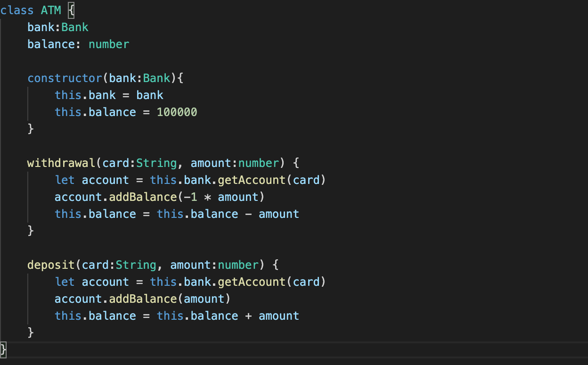Click "String" type in deposit parameters
Viewport: 588px width, 365px height.
(x=136, y=265)
